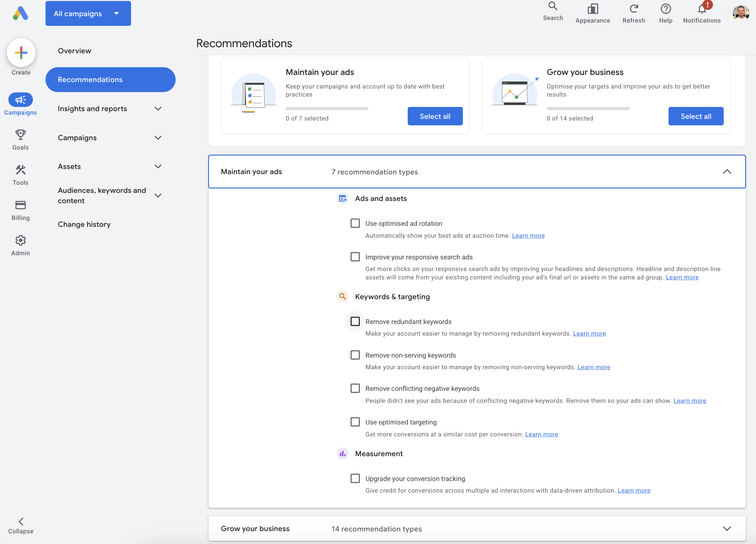Expand the Assets menu chevron
The image size is (756, 544).
coord(158,166)
